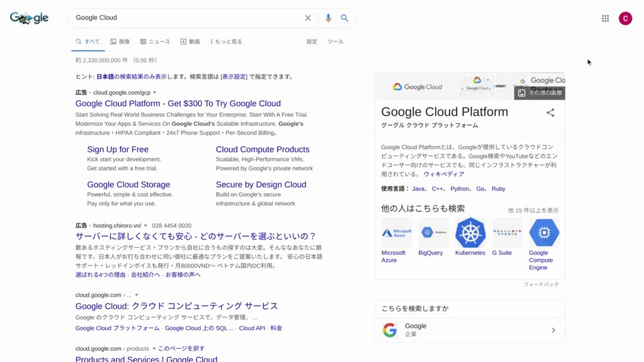Open ウィキペディア link in knowledge panel
The image size is (644, 362).
443,174
